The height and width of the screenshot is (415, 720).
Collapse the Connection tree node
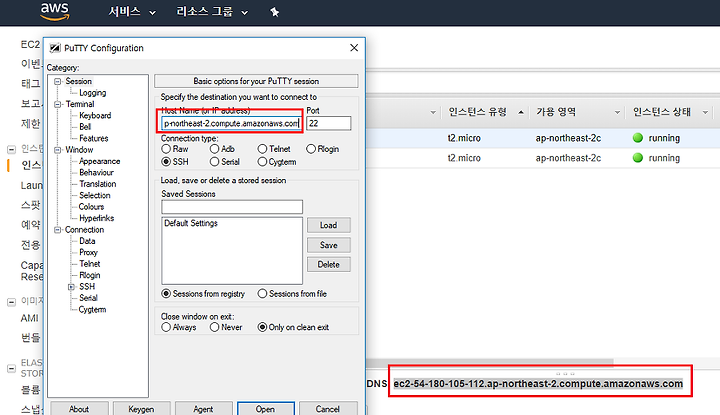pos(57,230)
